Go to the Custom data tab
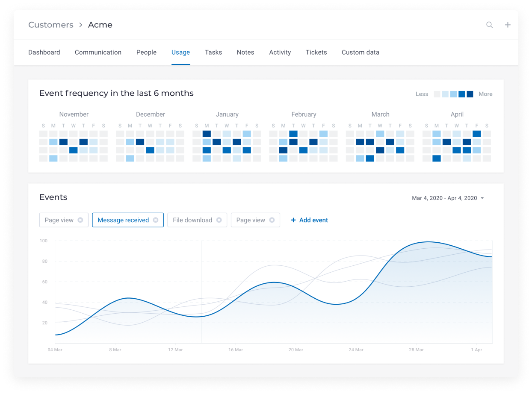 360,52
